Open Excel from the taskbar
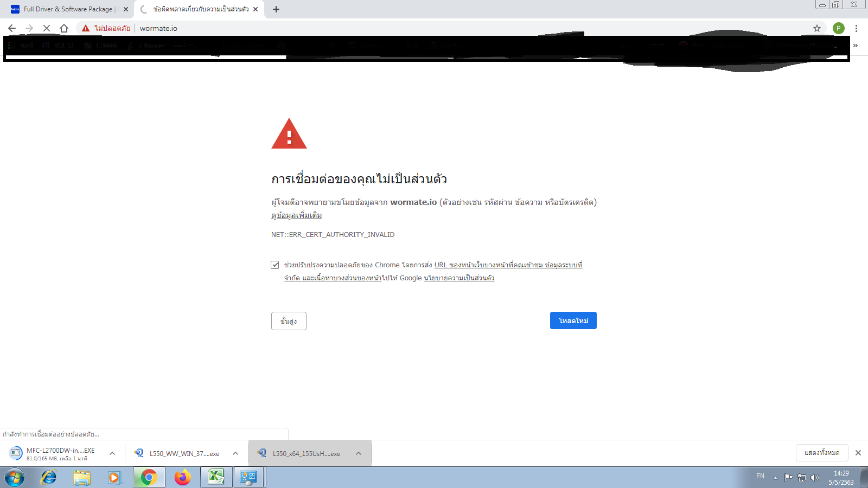This screenshot has height=488, width=868. 216,478
